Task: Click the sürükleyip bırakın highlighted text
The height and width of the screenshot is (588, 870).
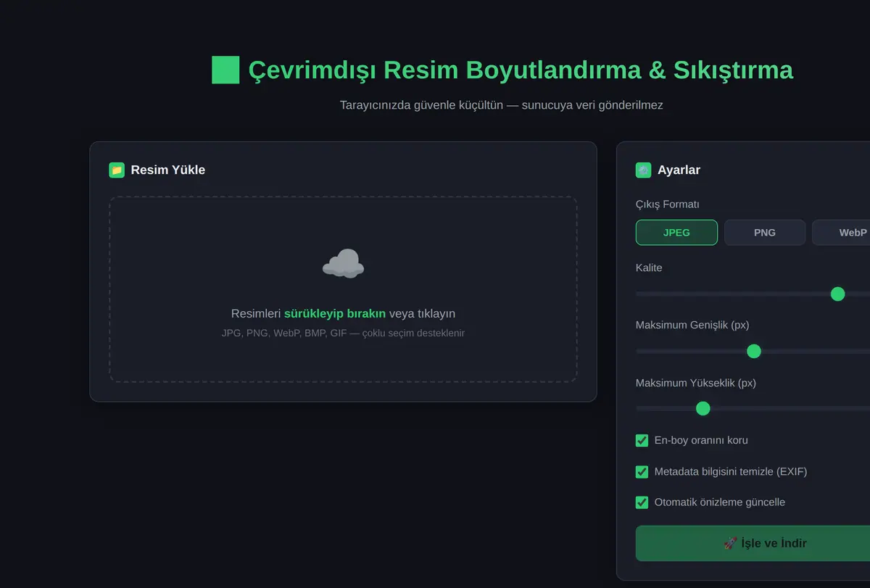Action: tap(335, 313)
